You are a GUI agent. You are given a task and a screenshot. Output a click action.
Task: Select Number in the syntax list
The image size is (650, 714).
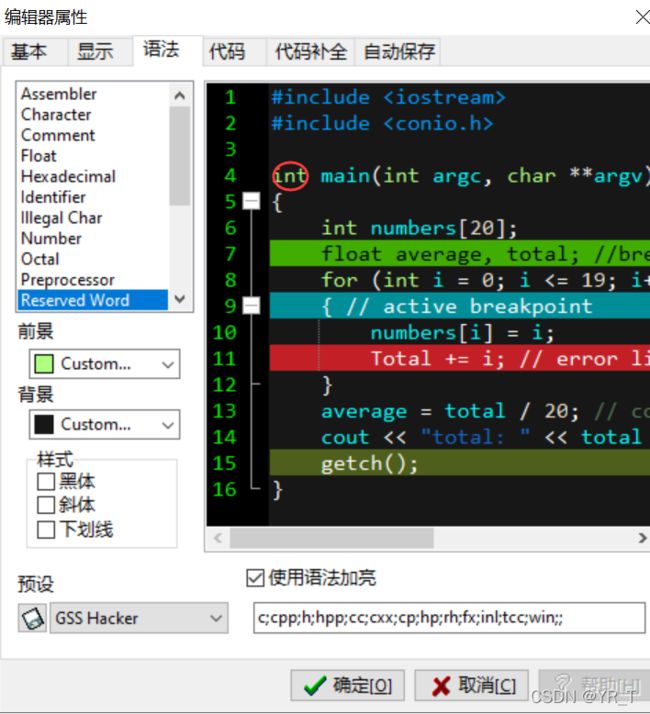pos(93,238)
